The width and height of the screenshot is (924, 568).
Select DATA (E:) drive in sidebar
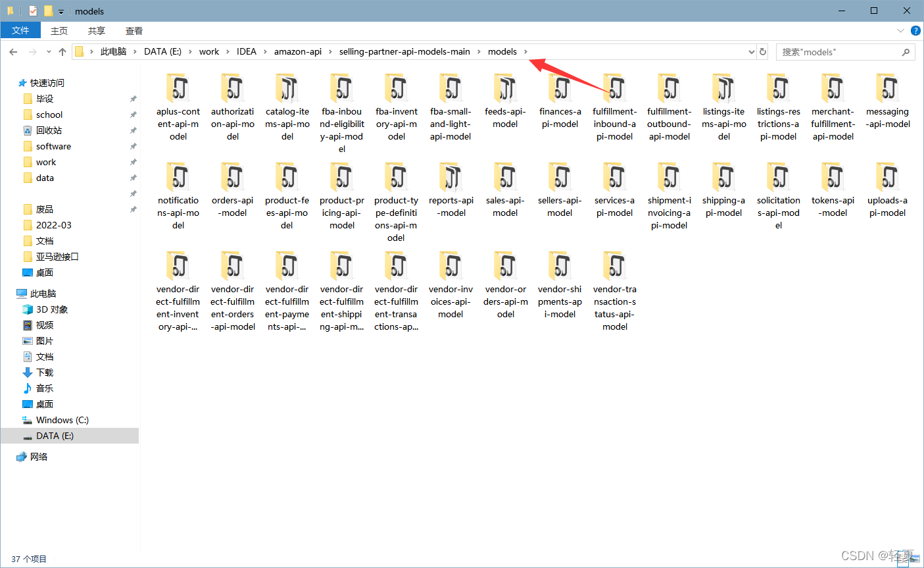[x=70, y=436]
